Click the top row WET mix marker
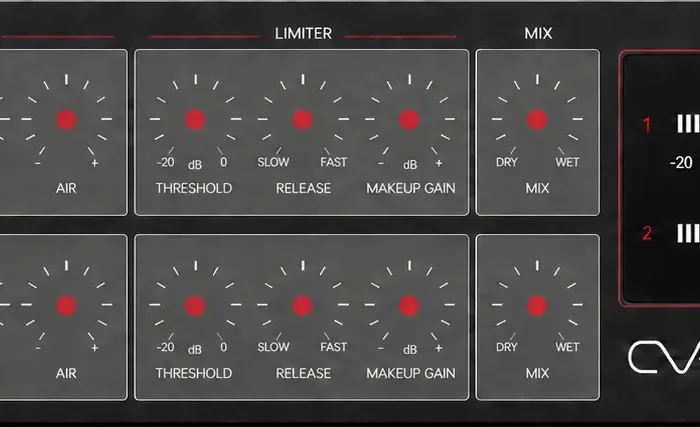The height and width of the screenshot is (427, 700). coord(567,162)
